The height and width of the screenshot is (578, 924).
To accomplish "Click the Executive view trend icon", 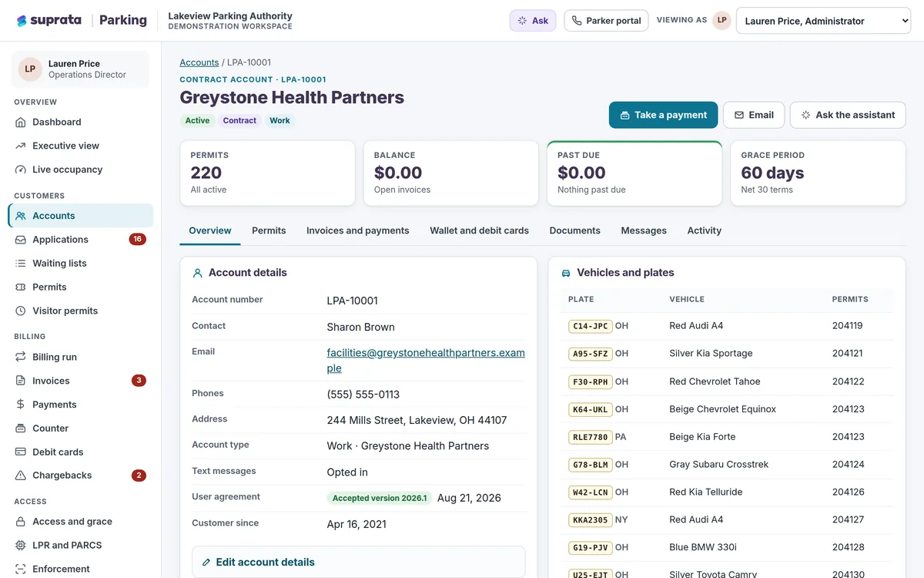I will [x=21, y=146].
